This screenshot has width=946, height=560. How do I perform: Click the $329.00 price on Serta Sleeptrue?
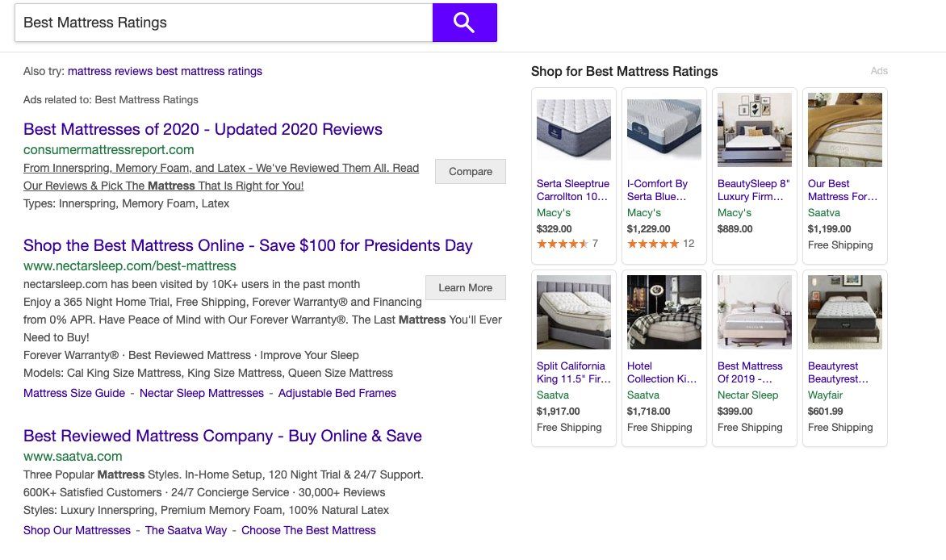pos(555,229)
